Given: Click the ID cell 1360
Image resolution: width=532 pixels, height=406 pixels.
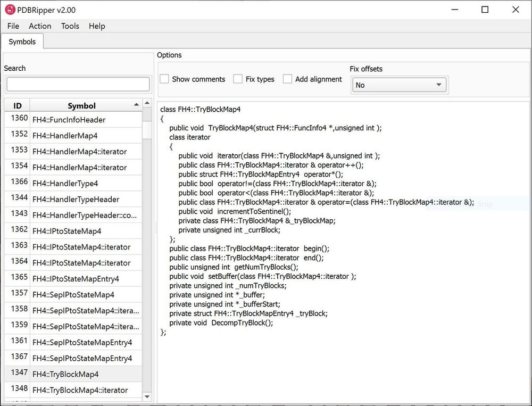Looking at the screenshot, I should click(x=18, y=119).
